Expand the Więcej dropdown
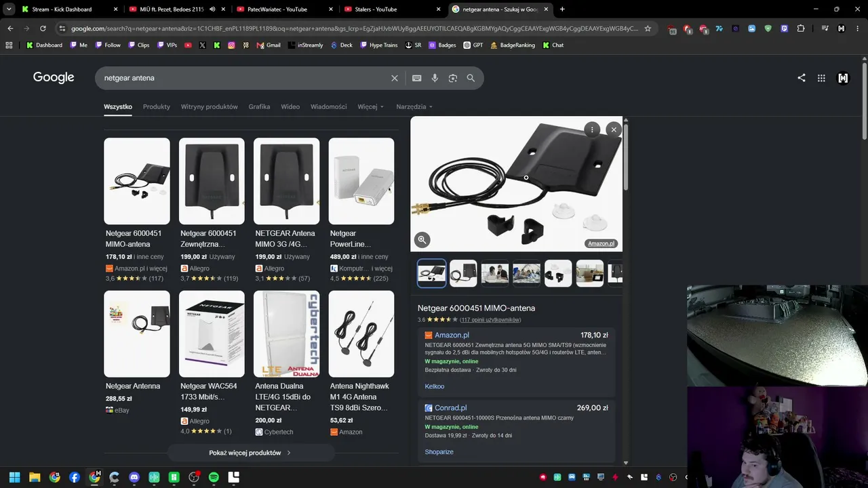 tap(371, 107)
